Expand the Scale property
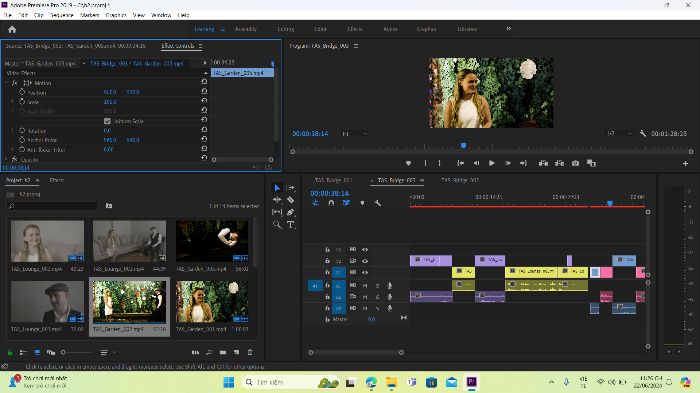700x393 pixels. point(12,102)
